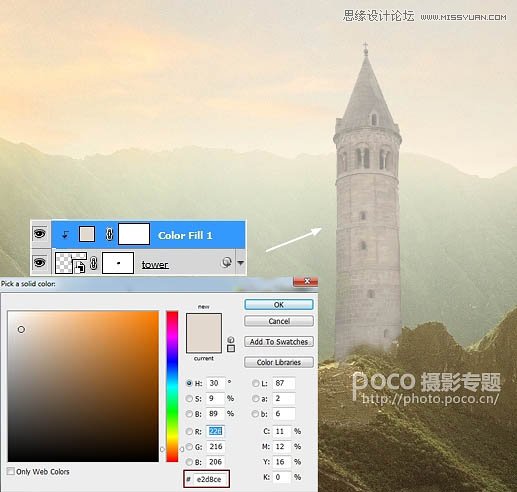
Task: Select the G green radio button
Action: click(x=189, y=446)
